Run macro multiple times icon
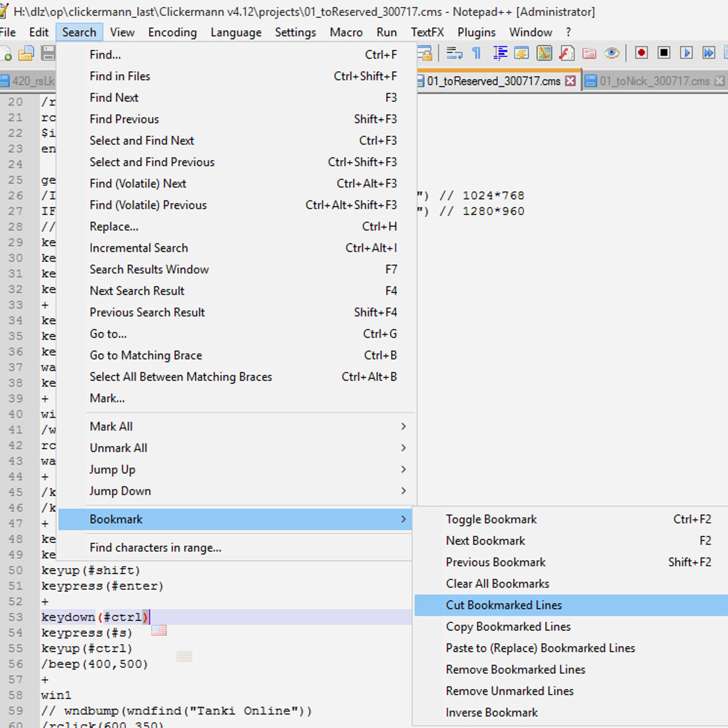Screen dimensions: 728x728 (708, 53)
